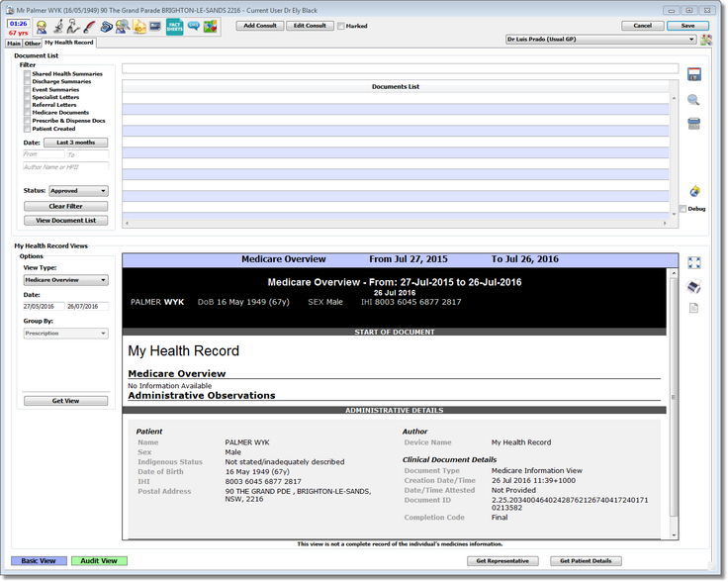Open the Dr Luis Prado provider dropdown

[599, 40]
